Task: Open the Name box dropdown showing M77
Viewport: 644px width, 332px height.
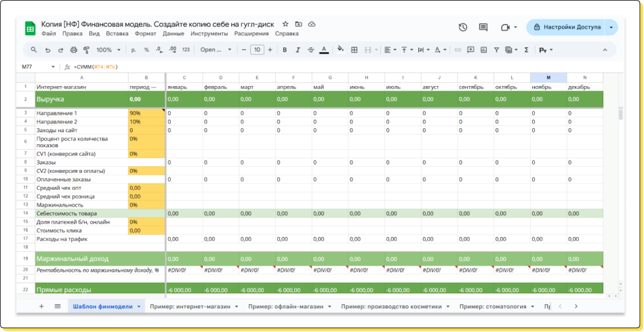Action: click(54, 67)
